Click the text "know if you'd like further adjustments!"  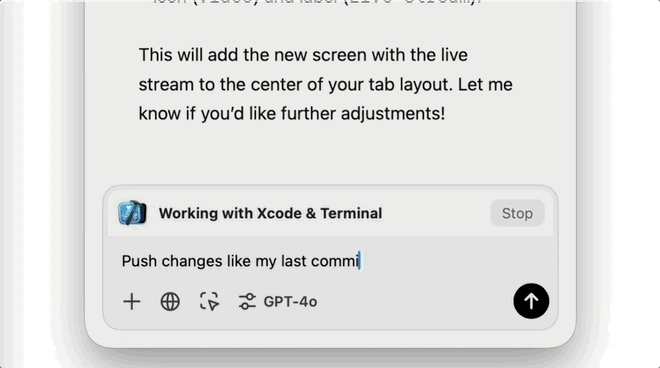coord(292,114)
